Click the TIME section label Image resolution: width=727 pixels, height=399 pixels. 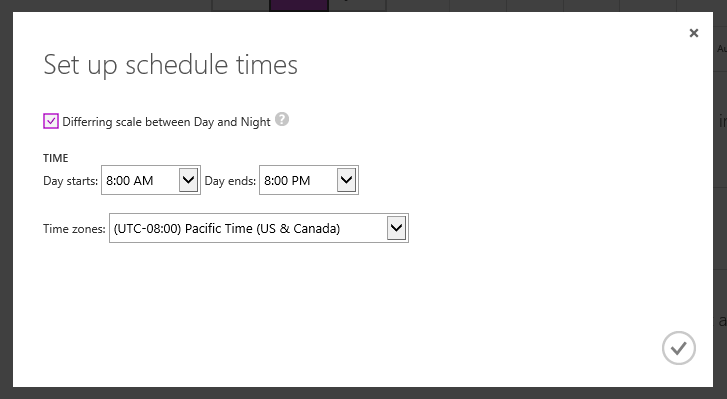pos(56,158)
